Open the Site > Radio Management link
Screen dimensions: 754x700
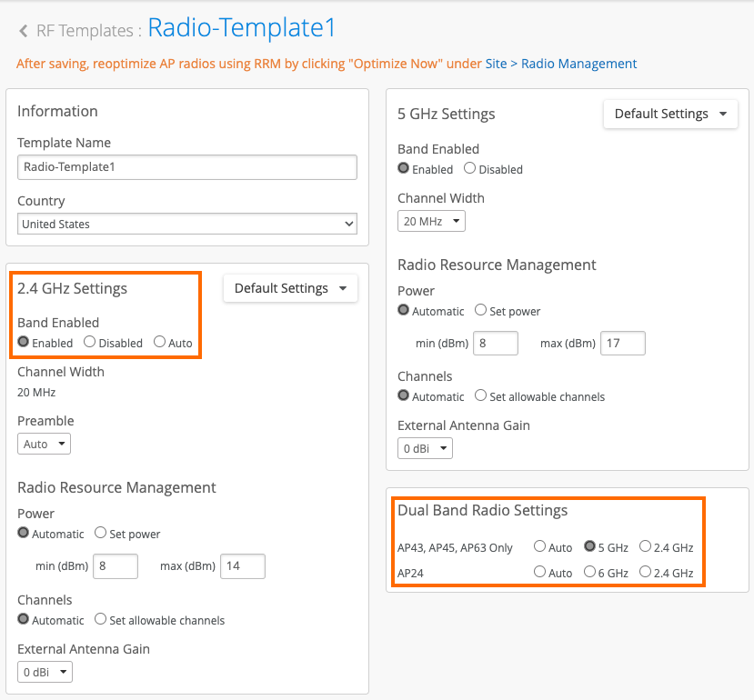tap(560, 64)
